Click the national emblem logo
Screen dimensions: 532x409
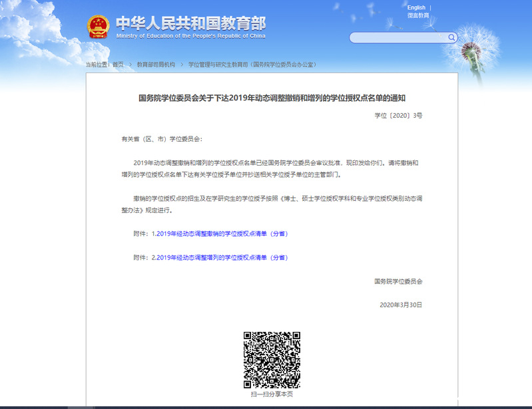pos(98,27)
